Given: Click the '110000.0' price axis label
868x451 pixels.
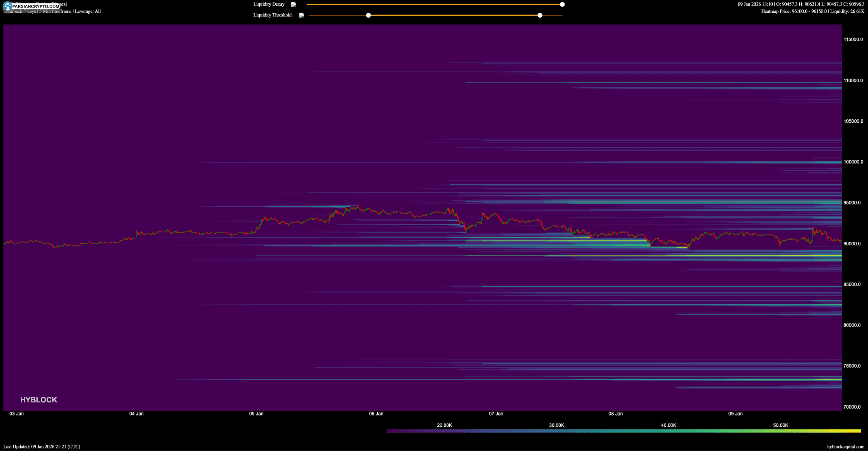Looking at the screenshot, I should click(853, 80).
